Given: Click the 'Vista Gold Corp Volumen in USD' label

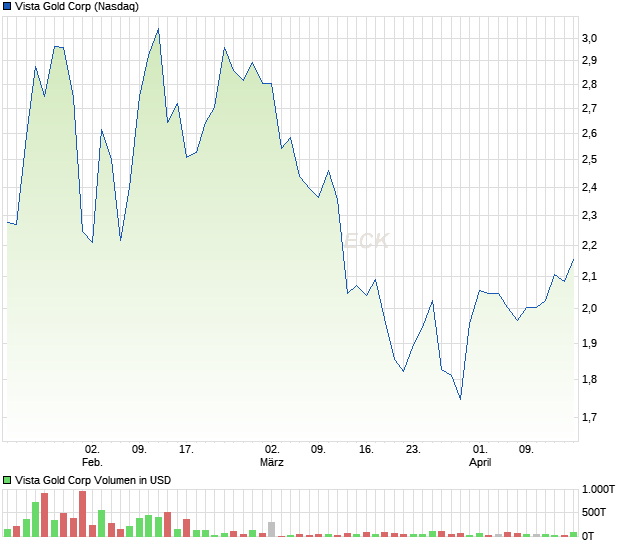Looking at the screenshot, I should pos(93,480).
